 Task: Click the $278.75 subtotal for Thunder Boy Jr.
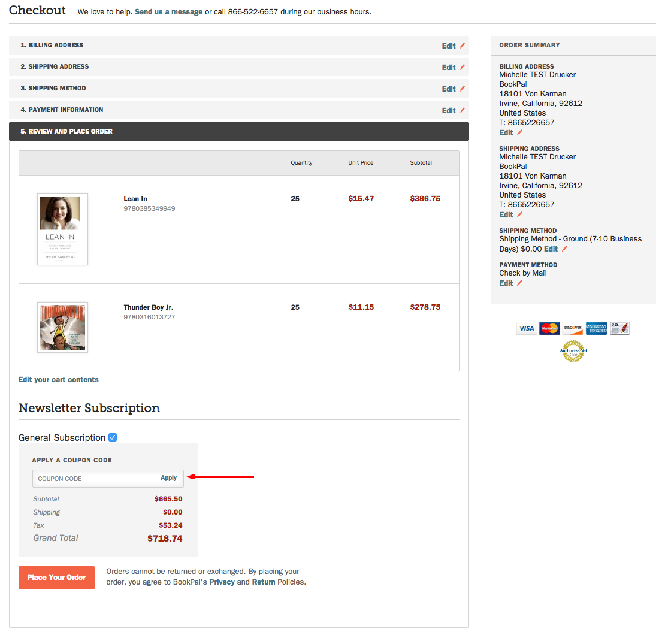[x=425, y=307]
